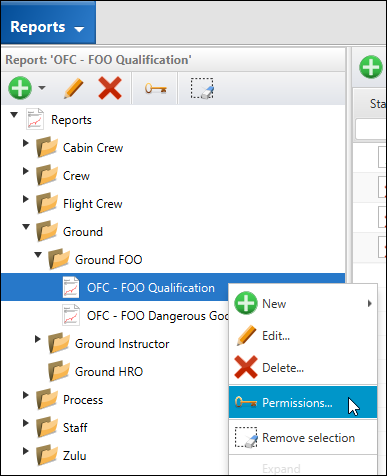Expand the Process folder
387x476 pixels.
point(26,395)
